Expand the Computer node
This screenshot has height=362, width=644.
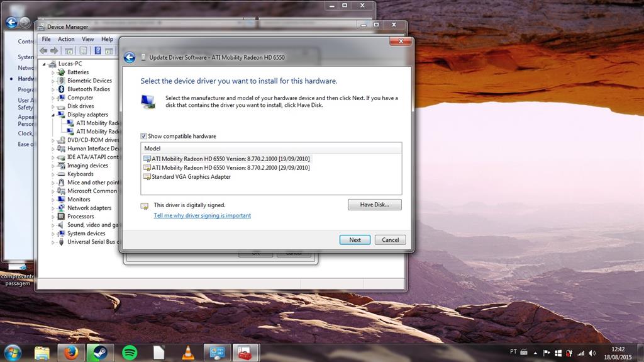click(x=53, y=98)
